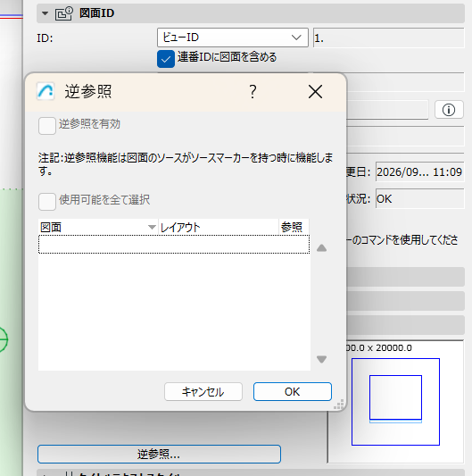
Task: Open the 逆参照... button
Action: [x=159, y=455]
